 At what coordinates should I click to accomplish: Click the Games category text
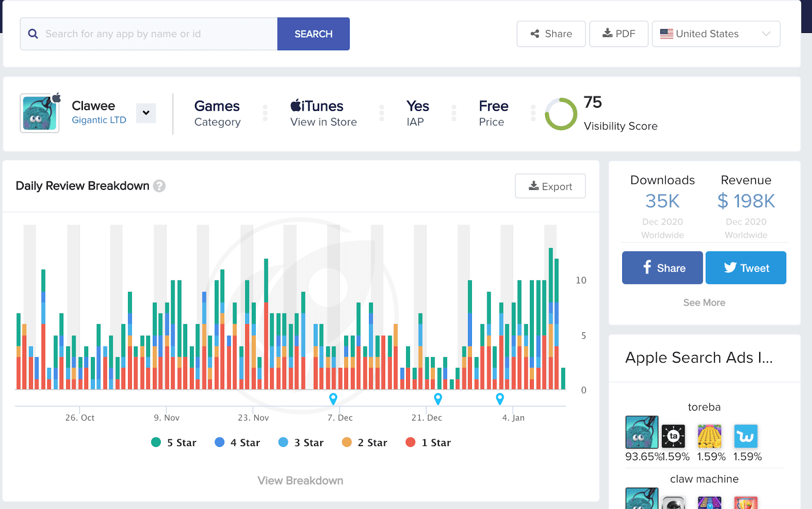coord(217,106)
